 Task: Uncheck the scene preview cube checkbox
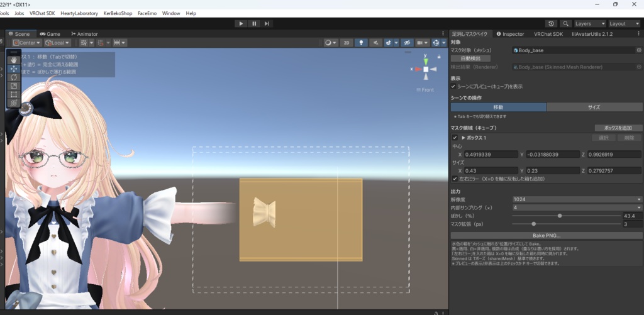[x=453, y=87]
